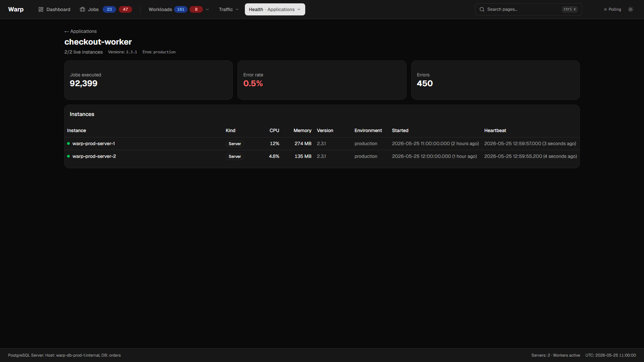Click the 135 MB memory value
Viewport: 644px width, 362px height.
click(x=303, y=156)
